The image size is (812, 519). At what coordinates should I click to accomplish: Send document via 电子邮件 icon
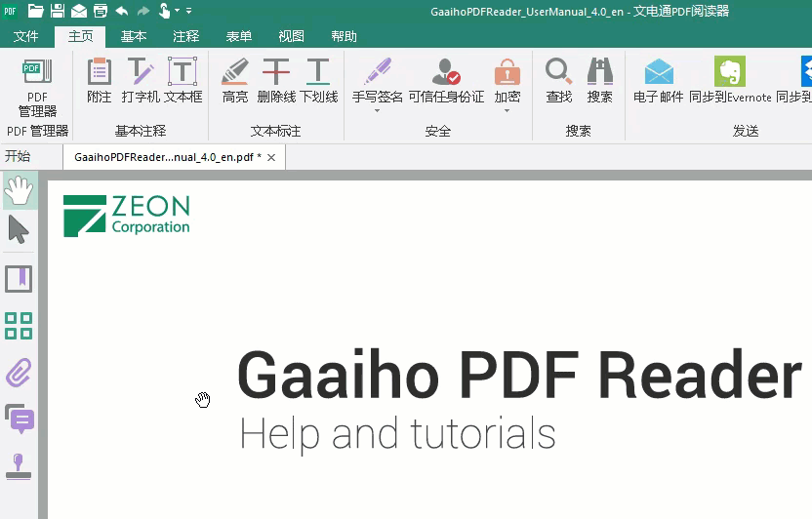(x=659, y=80)
